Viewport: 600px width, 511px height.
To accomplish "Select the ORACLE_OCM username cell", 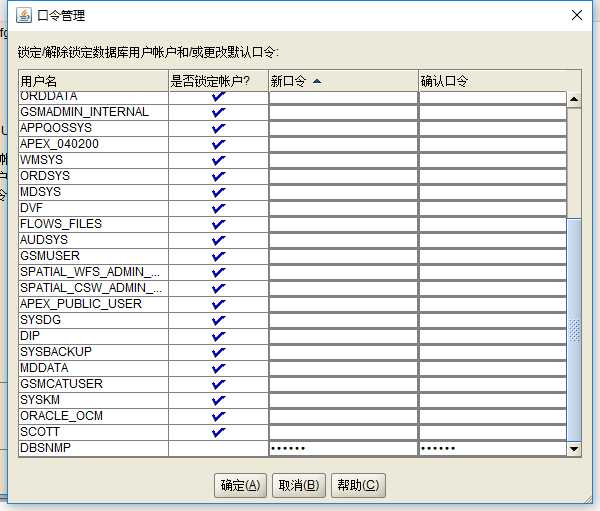I will pyautogui.click(x=93, y=416).
